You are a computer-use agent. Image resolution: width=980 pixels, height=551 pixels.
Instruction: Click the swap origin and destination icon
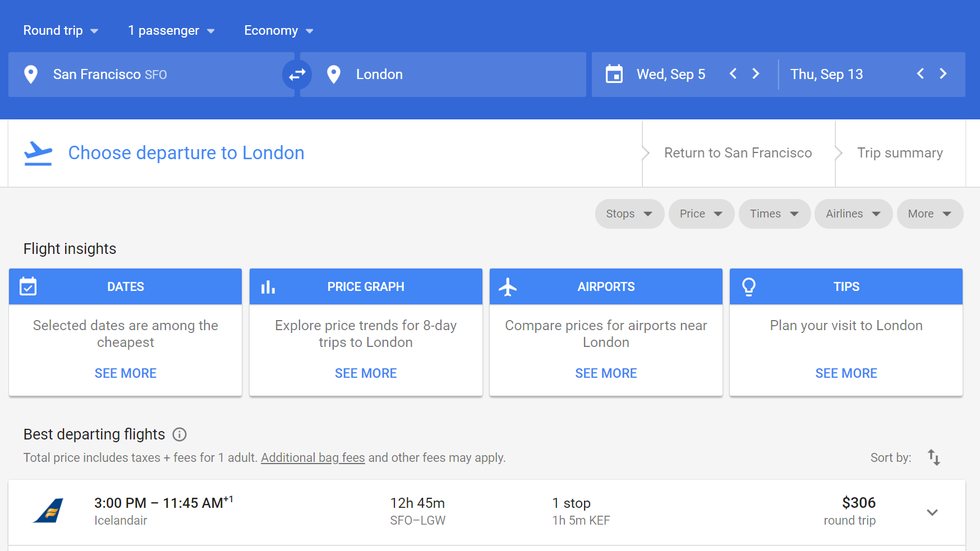(297, 74)
